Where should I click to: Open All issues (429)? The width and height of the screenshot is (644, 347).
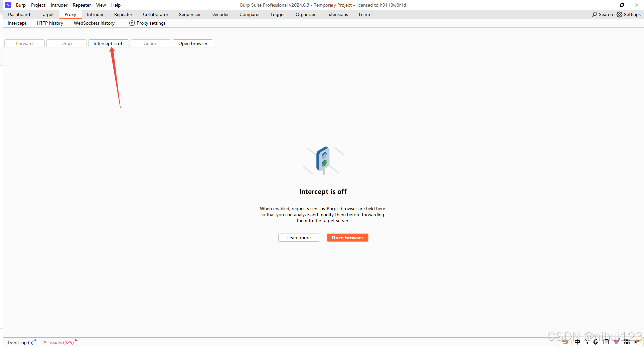click(x=58, y=342)
